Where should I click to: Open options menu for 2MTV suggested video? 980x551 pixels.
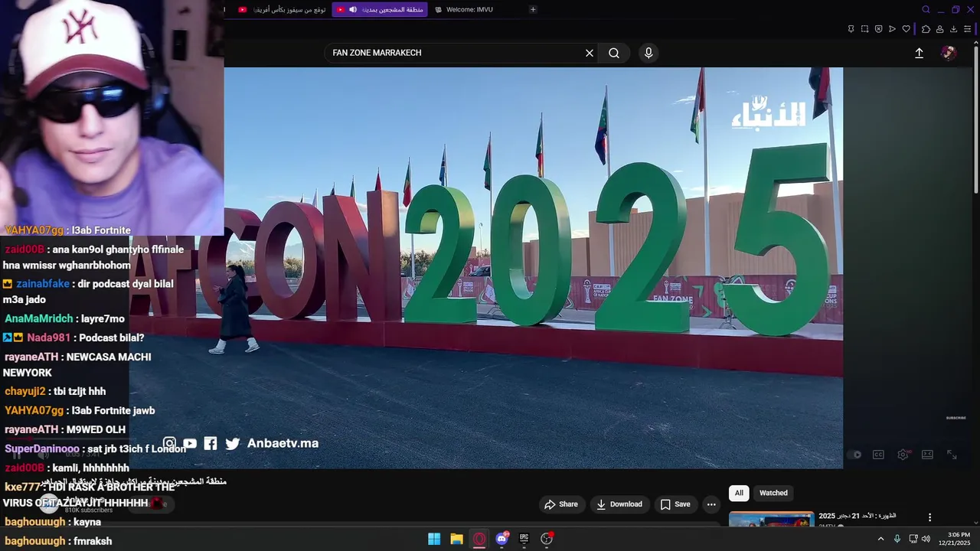[930, 518]
